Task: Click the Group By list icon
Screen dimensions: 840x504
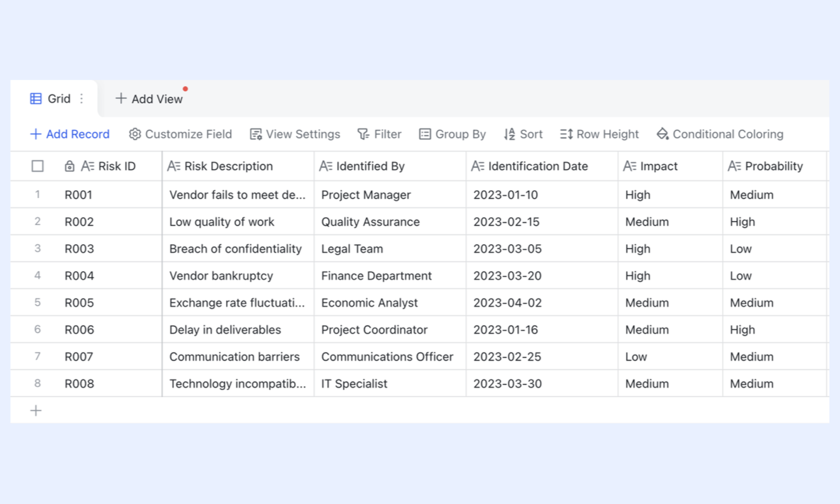Action: (x=425, y=134)
